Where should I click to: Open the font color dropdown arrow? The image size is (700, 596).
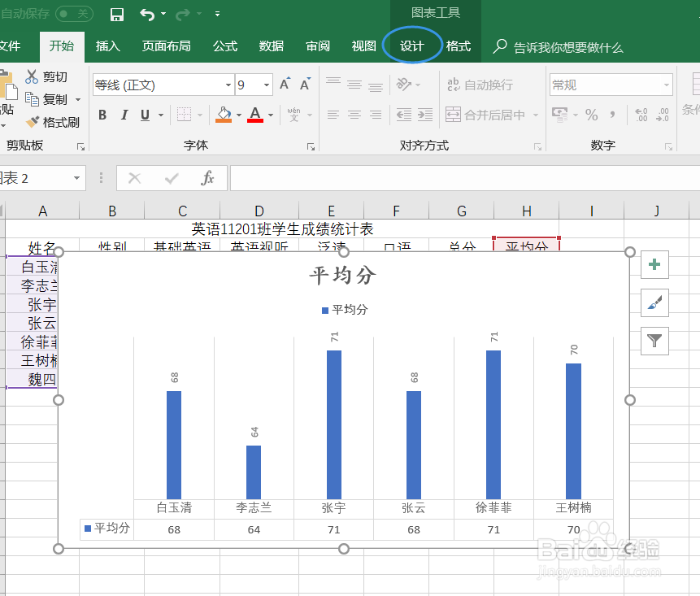(x=271, y=115)
